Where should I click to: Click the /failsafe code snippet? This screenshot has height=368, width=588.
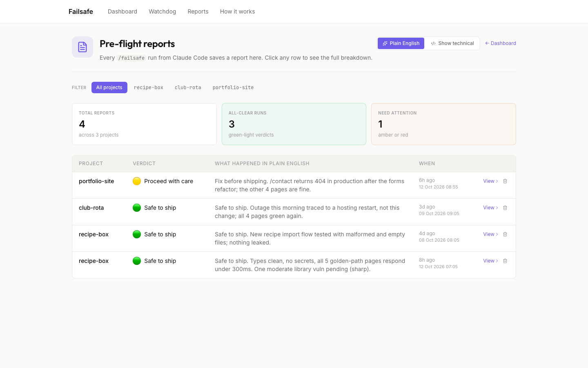coord(131,58)
